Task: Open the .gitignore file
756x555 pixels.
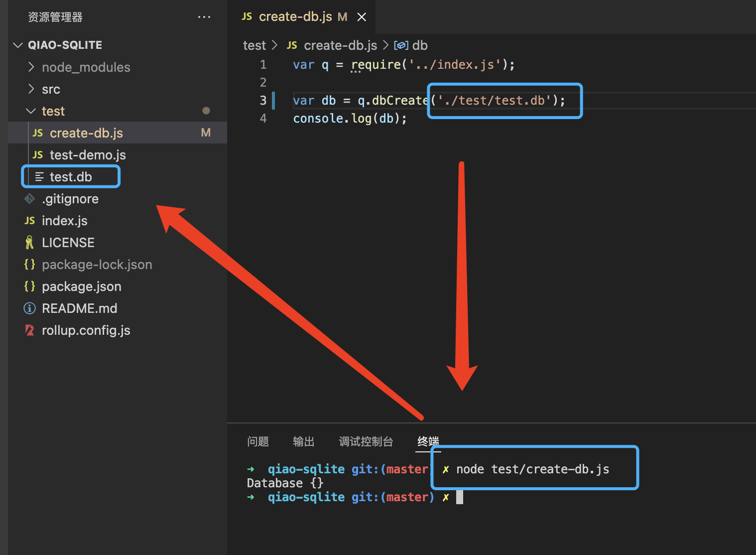Action: click(x=70, y=199)
